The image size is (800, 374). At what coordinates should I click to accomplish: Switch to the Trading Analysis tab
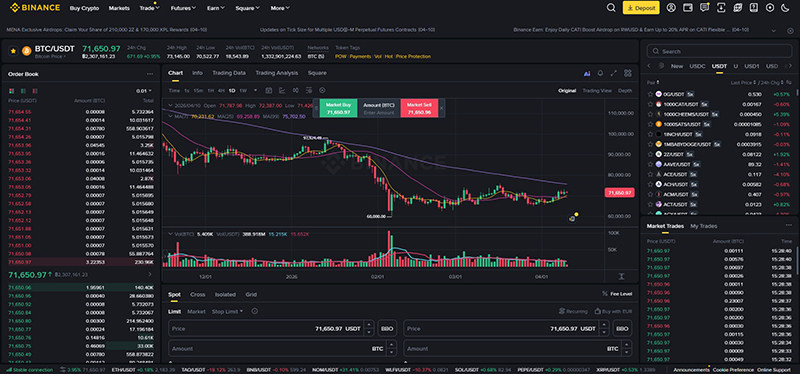[277, 73]
